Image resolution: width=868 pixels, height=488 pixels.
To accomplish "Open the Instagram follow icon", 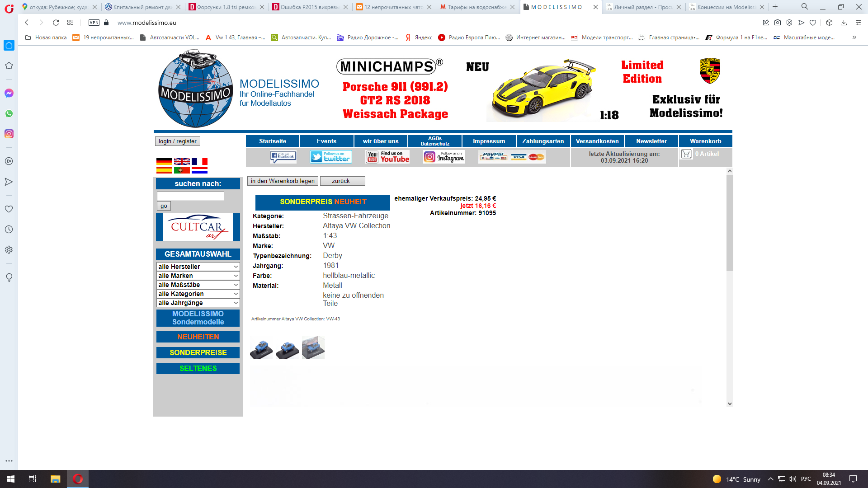I will tap(443, 157).
